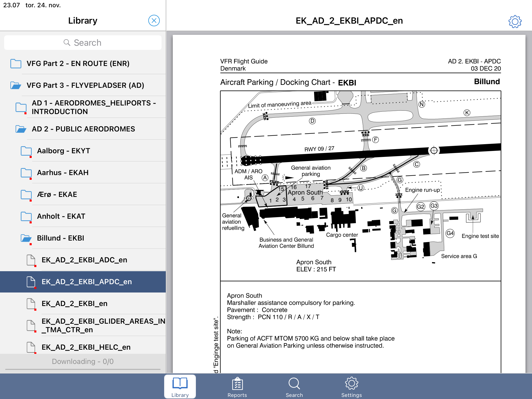Expand the Aarhus - EKAH folder
Screen dimensions: 532x399
tap(83, 172)
